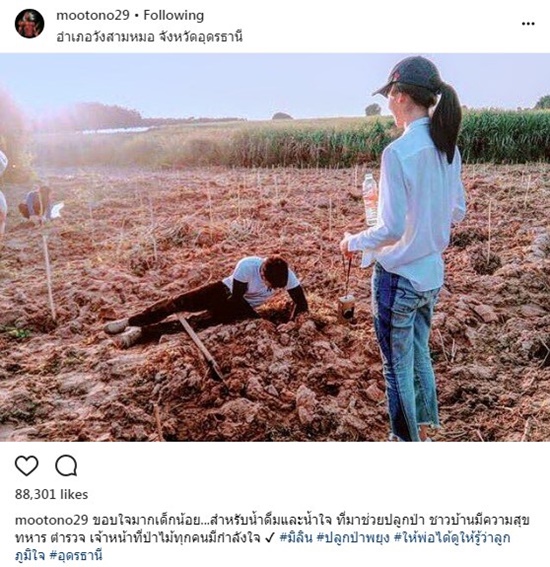Open the #อุดรธานี hashtag
Image resolution: width=550 pixels, height=567 pixels.
tap(76, 555)
